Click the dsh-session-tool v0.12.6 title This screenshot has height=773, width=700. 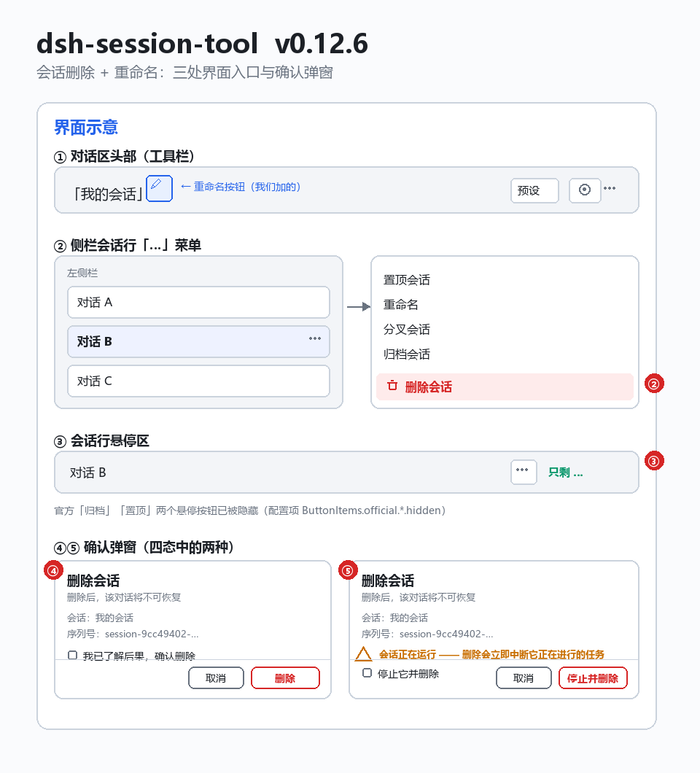202,43
